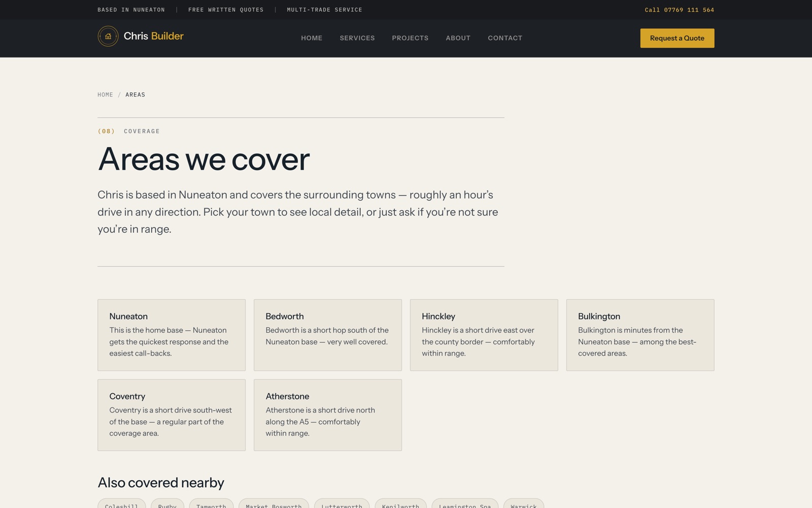
Task: Click the 'Also covered nearby' heading
Action: pos(161,483)
